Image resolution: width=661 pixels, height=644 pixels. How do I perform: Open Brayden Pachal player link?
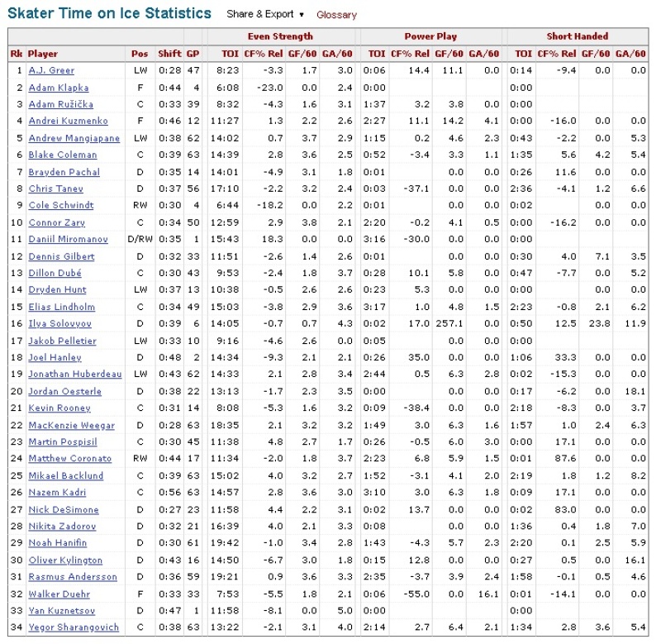pyautogui.click(x=64, y=172)
